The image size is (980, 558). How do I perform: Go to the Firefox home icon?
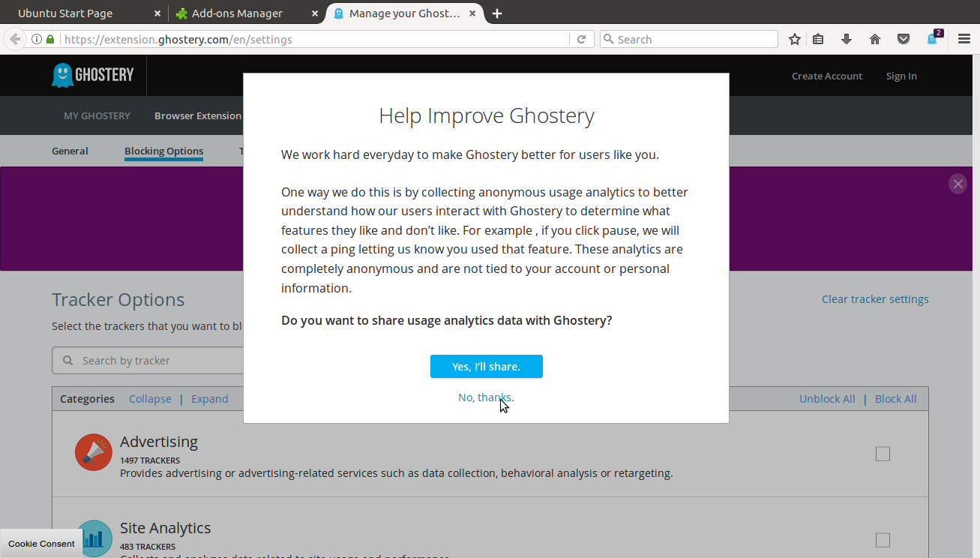[875, 39]
